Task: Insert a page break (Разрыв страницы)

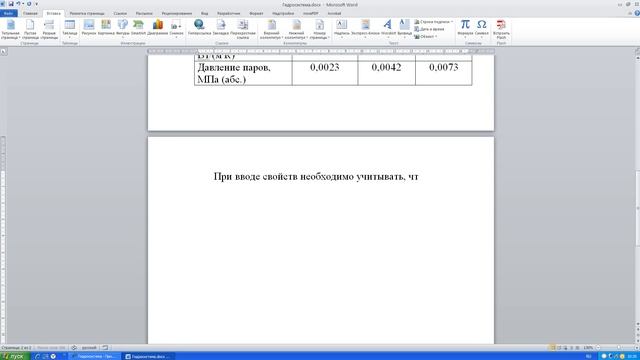Action: pos(49,29)
